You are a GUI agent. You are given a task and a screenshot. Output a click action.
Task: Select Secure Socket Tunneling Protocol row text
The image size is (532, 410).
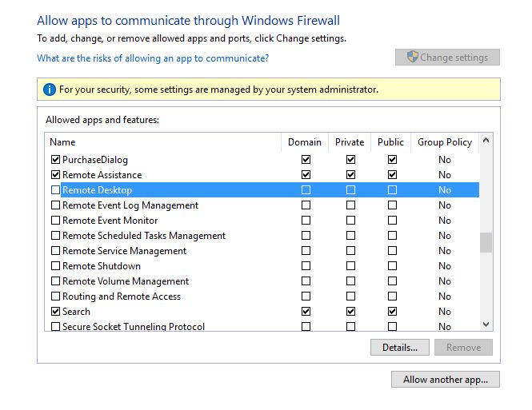(x=134, y=326)
